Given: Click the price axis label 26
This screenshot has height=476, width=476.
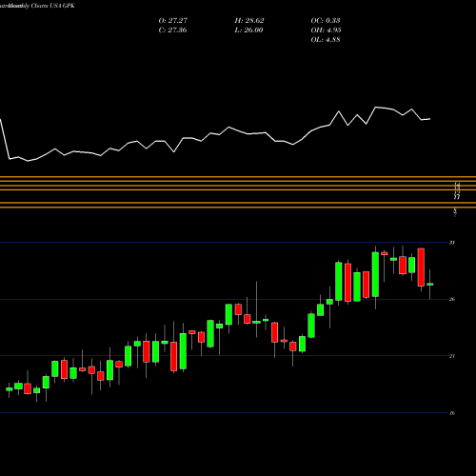Looking at the screenshot, I should [452, 299].
